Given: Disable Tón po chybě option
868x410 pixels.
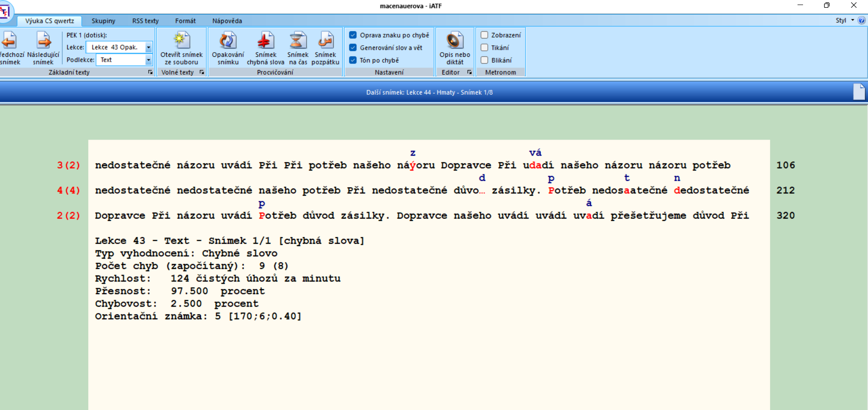Looking at the screenshot, I should (353, 60).
